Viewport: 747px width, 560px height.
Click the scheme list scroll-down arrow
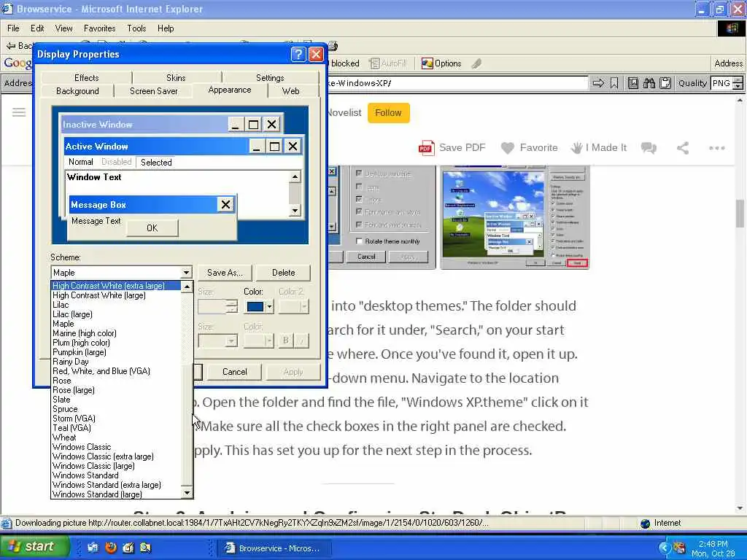[x=187, y=493]
